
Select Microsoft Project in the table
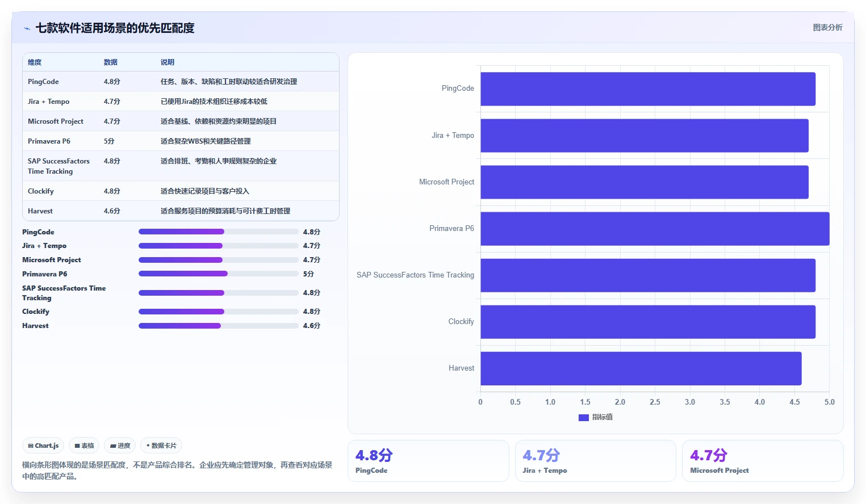click(55, 121)
